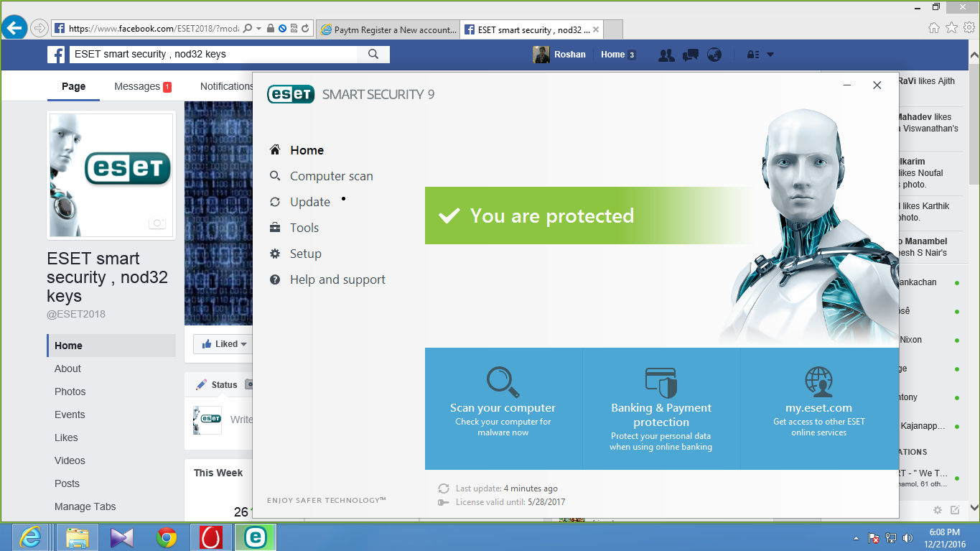Click the gear icon beside Setup
This screenshot has height=551, width=980.
[x=275, y=254]
